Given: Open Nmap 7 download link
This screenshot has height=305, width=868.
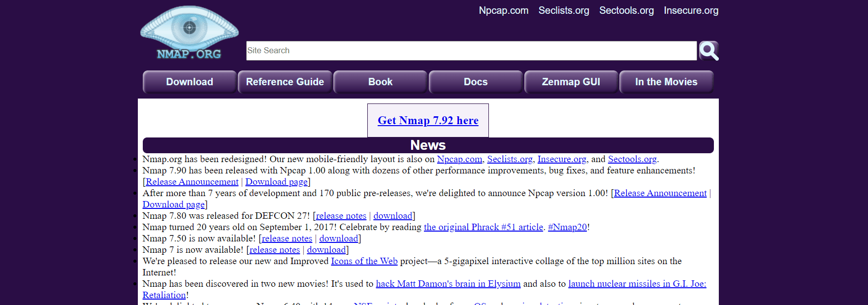Looking at the screenshot, I should click(x=326, y=250).
